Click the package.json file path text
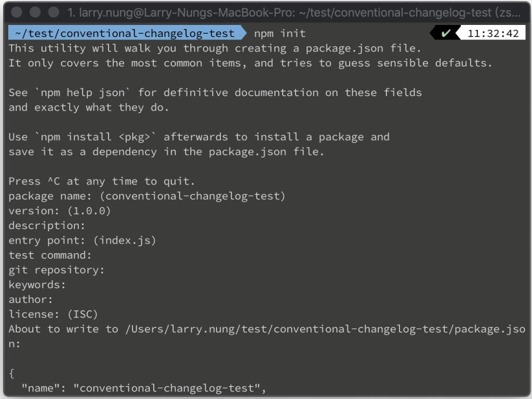The width and height of the screenshot is (532, 399). tap(325, 329)
